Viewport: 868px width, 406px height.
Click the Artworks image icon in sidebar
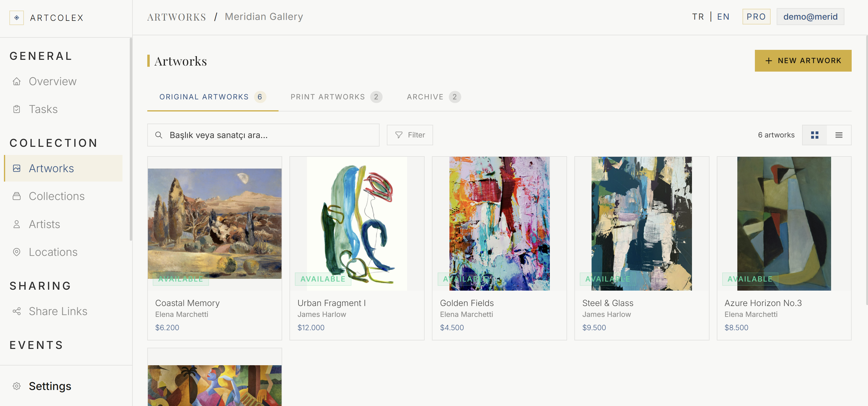point(17,168)
